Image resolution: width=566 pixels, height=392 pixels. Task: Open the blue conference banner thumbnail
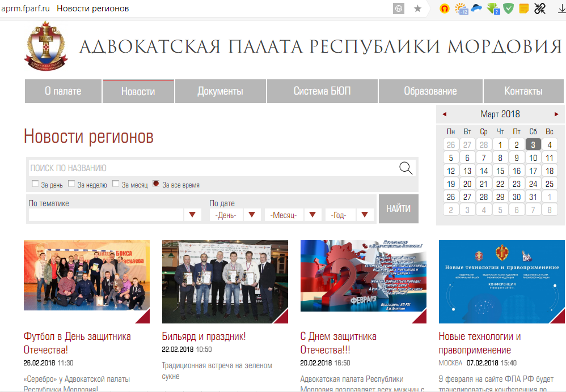(502, 282)
